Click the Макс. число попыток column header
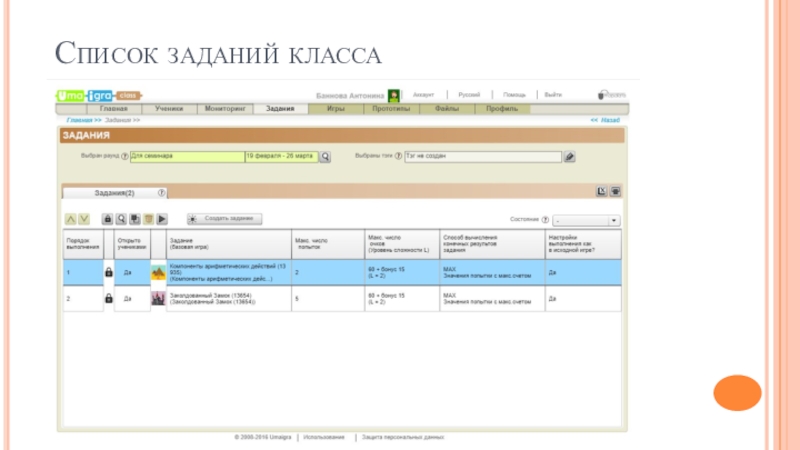This screenshot has height=450, width=800. click(x=328, y=244)
